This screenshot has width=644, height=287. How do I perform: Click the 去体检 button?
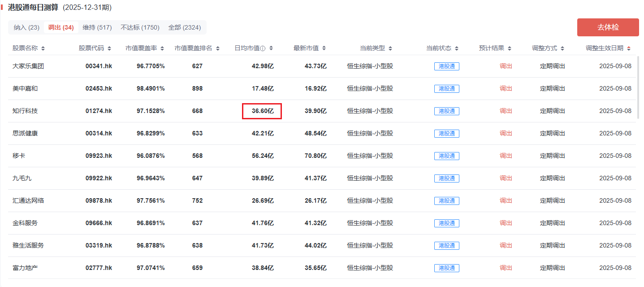(x=608, y=27)
